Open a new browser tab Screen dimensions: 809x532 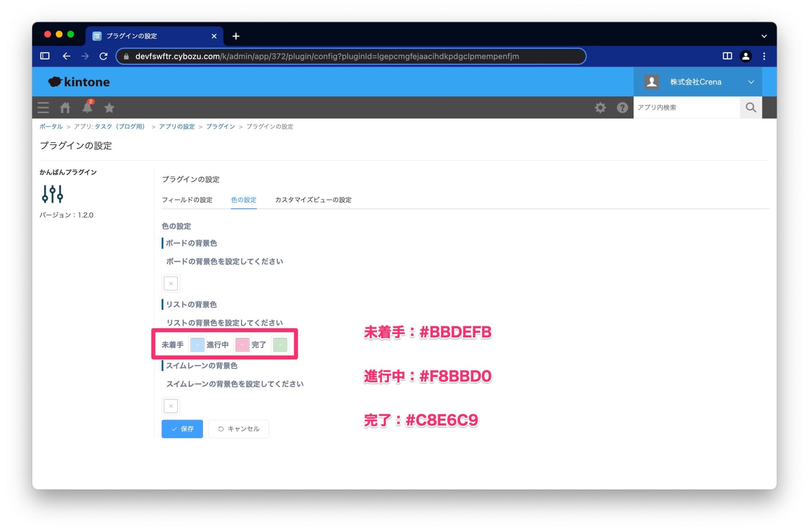[236, 36]
